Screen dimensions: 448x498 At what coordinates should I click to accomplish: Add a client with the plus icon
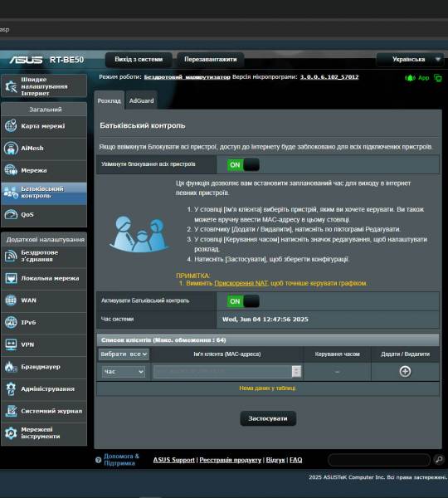point(405,371)
